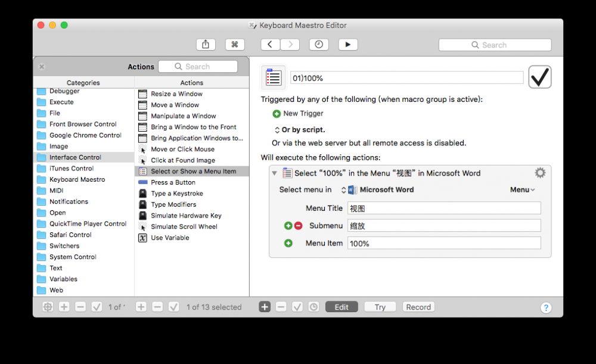Add another submenu with the green plus
The height and width of the screenshot is (364, 596).
(x=288, y=225)
